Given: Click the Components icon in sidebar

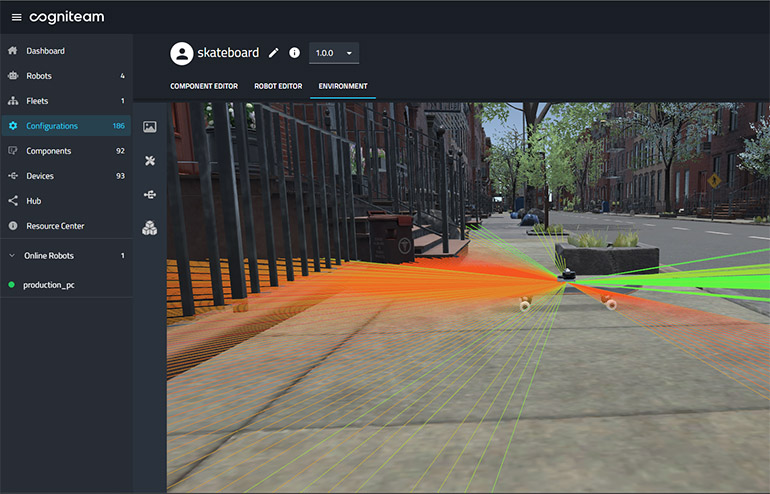Looking at the screenshot, I should [x=13, y=151].
